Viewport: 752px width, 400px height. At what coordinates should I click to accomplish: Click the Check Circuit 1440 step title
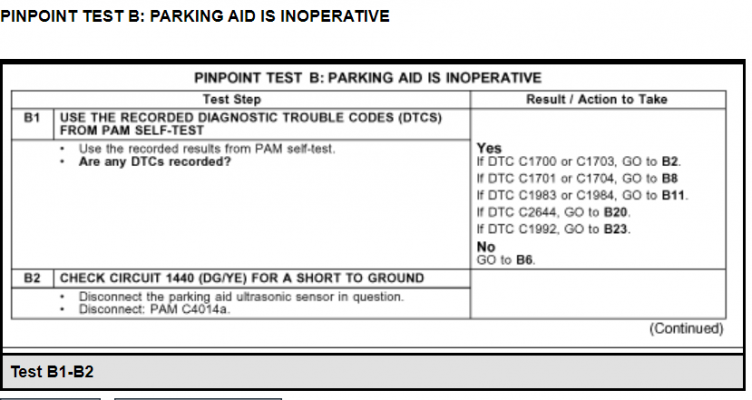[x=242, y=278]
